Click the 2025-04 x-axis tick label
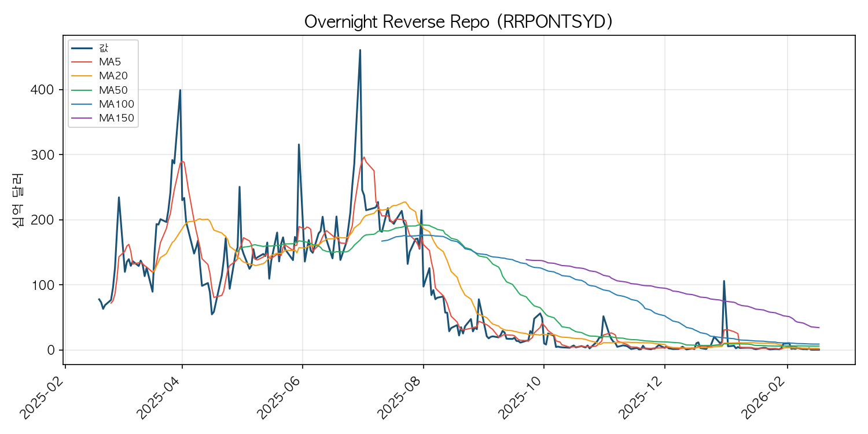 click(160, 396)
